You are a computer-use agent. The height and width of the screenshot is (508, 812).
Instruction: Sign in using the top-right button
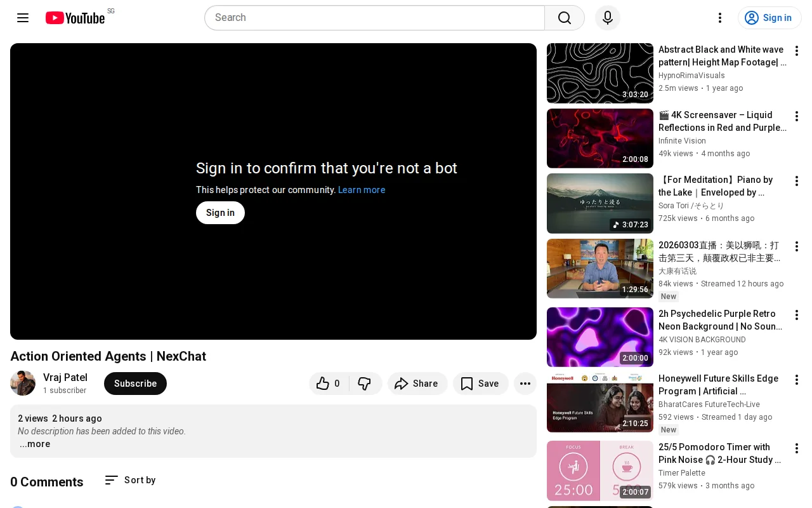(769, 18)
